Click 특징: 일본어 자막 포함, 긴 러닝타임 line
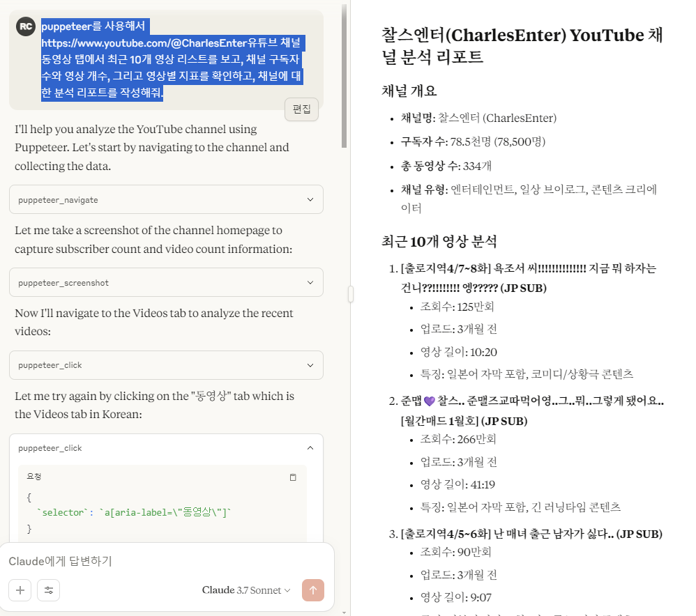This screenshot has height=616, width=696. (521, 507)
